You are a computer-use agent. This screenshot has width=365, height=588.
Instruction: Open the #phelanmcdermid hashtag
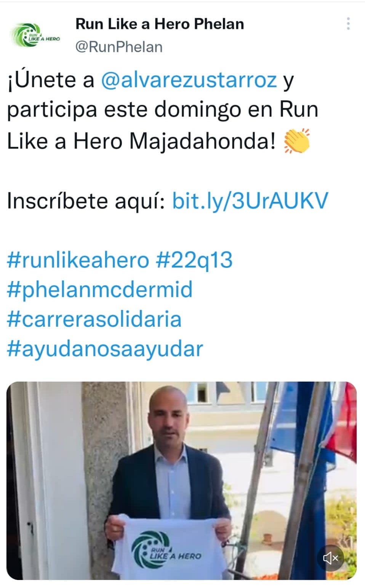pos(100,290)
